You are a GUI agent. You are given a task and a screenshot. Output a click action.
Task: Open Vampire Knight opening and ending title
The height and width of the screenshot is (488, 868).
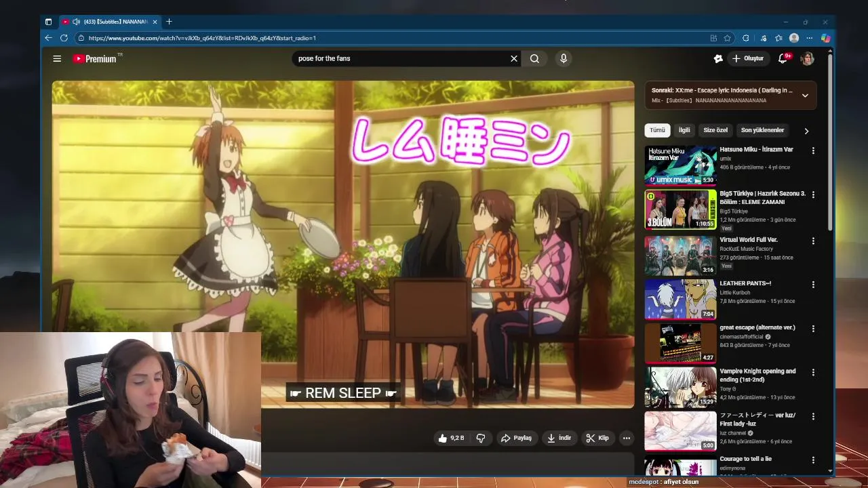tap(757, 375)
